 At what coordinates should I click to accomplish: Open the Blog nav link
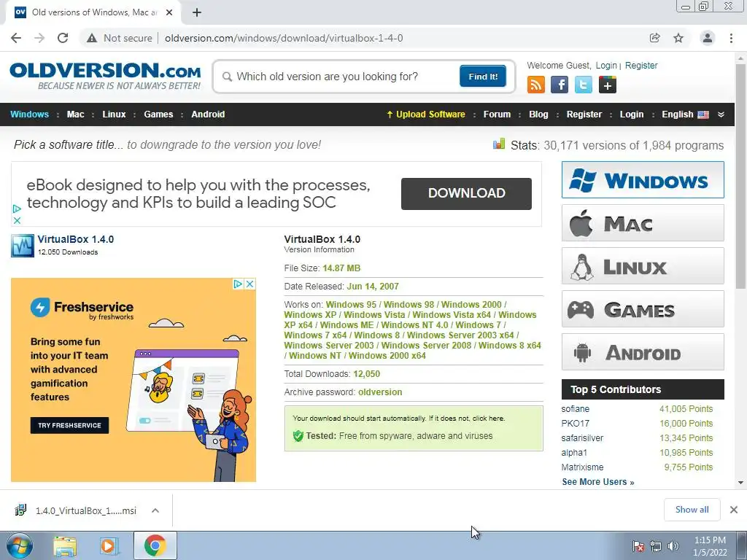pyautogui.click(x=538, y=114)
